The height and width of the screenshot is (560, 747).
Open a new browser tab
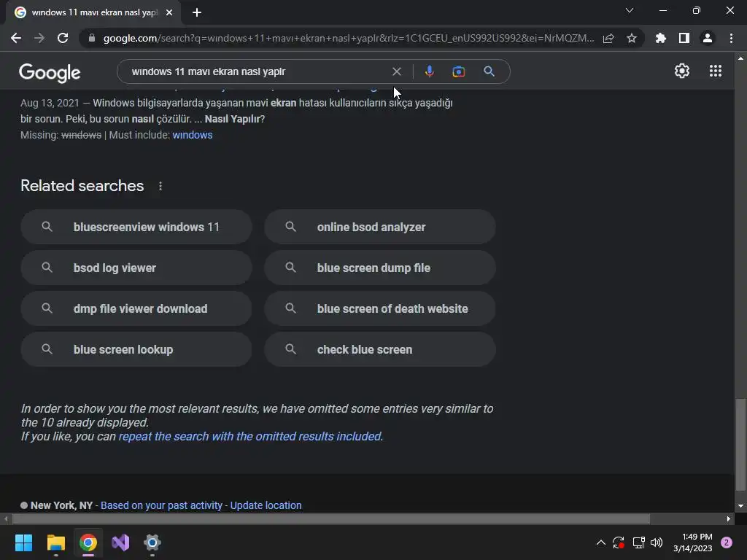point(197,13)
